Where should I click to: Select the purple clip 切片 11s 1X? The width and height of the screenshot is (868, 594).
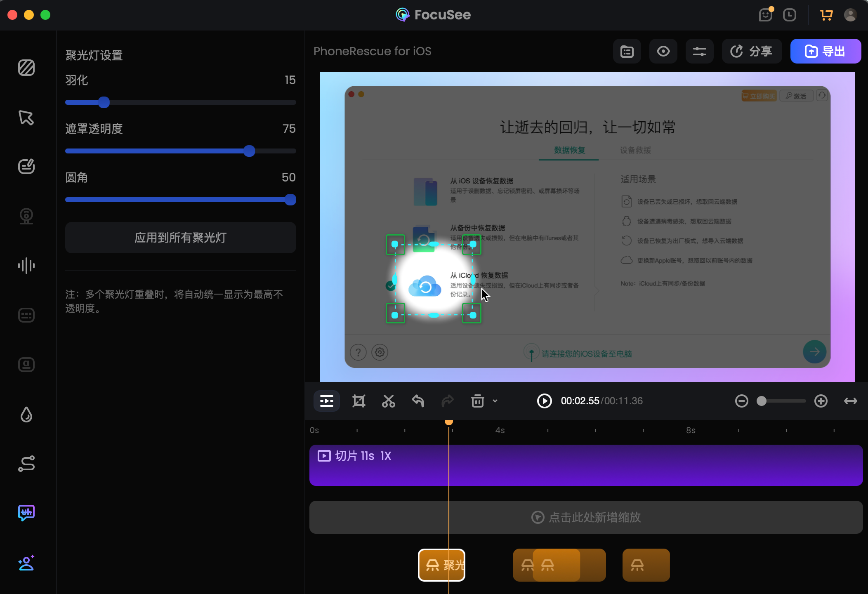point(586,465)
